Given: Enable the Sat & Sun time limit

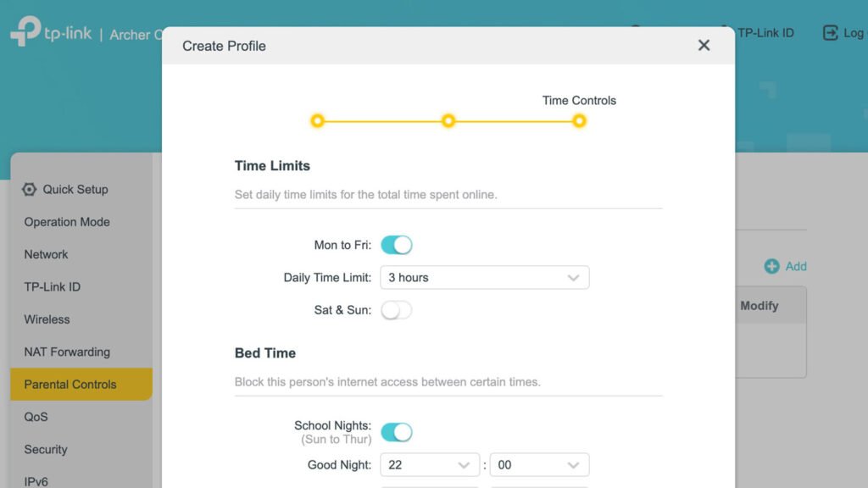Looking at the screenshot, I should pyautogui.click(x=395, y=310).
